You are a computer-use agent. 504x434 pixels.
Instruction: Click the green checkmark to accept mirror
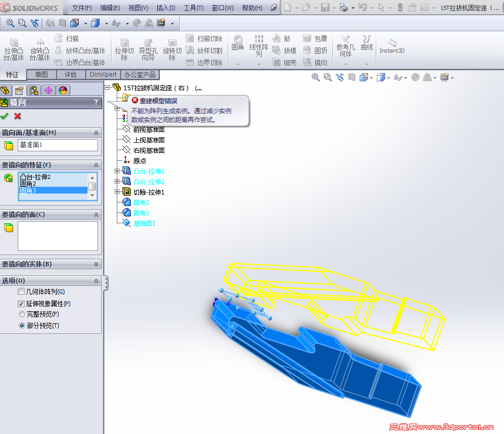pyautogui.click(x=5, y=116)
